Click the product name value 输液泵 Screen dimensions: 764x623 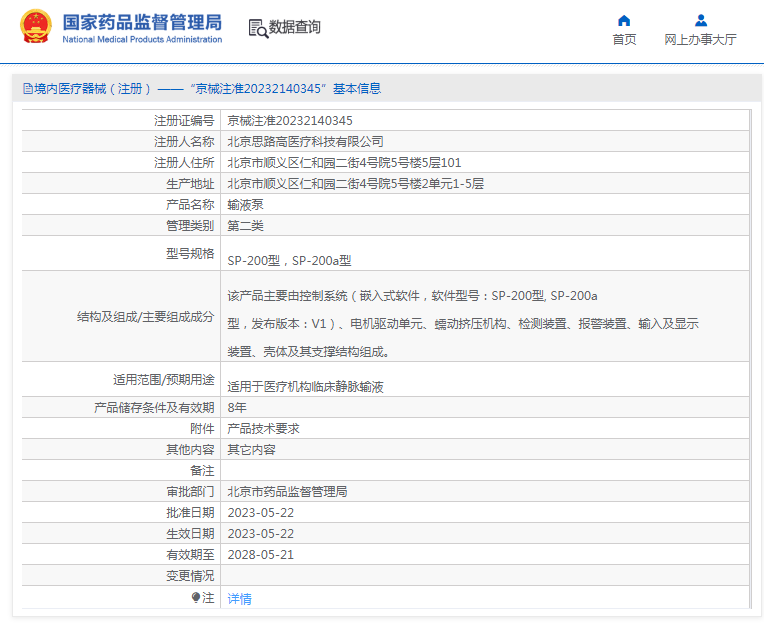245,204
